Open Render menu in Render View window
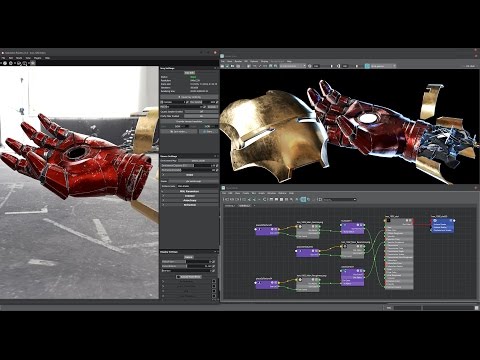The width and height of the screenshot is (480, 360). pyautogui.click(x=238, y=62)
